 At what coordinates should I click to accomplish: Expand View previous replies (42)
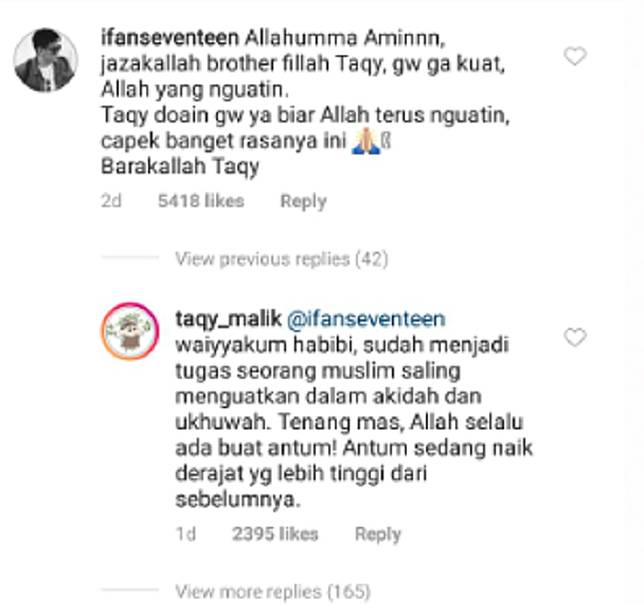pos(281,259)
